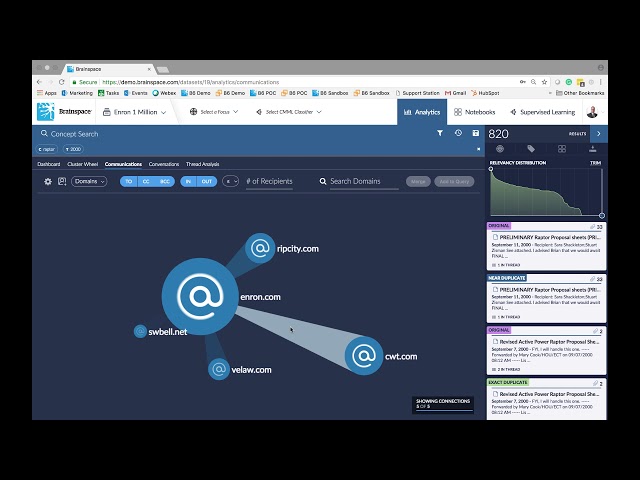Toggle the OUT direction filter
This screenshot has width=640, height=480.
pyautogui.click(x=207, y=181)
